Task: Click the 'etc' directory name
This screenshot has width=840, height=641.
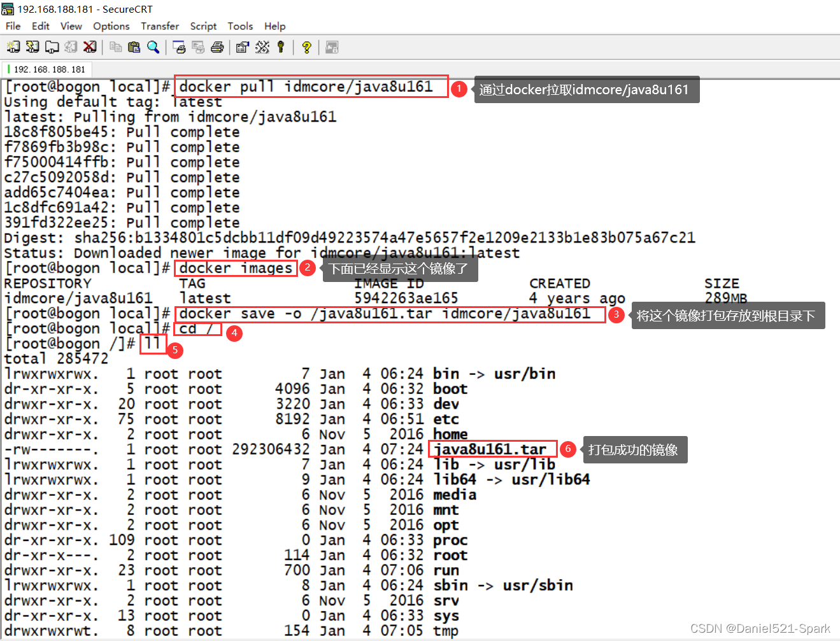Action: [x=446, y=419]
